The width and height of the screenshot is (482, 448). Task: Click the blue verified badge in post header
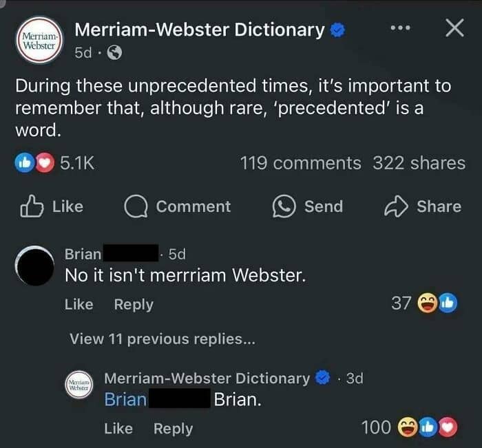[338, 30]
